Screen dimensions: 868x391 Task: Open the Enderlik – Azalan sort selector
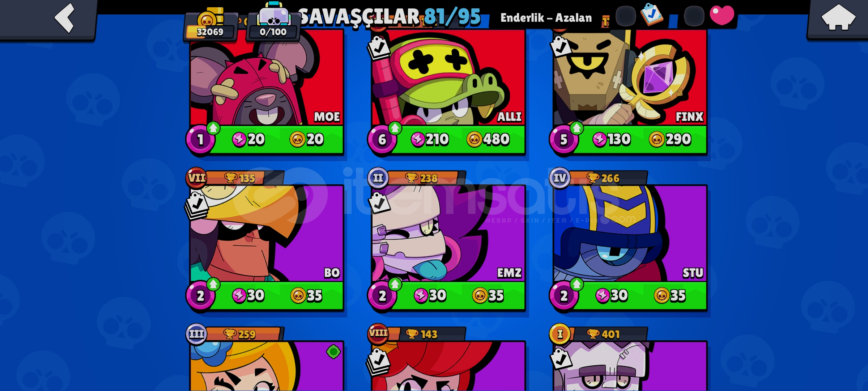546,17
